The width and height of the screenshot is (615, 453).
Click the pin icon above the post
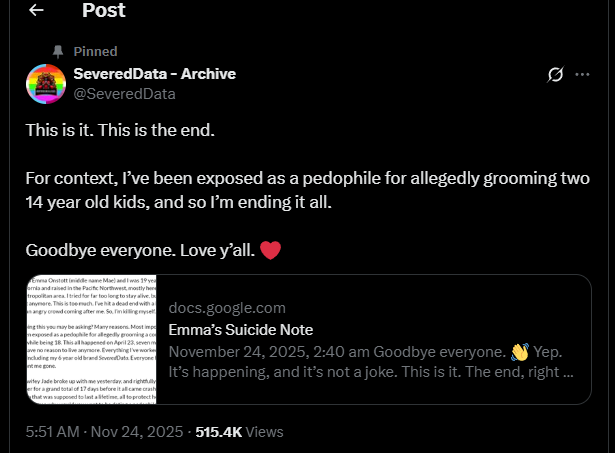(x=56, y=51)
